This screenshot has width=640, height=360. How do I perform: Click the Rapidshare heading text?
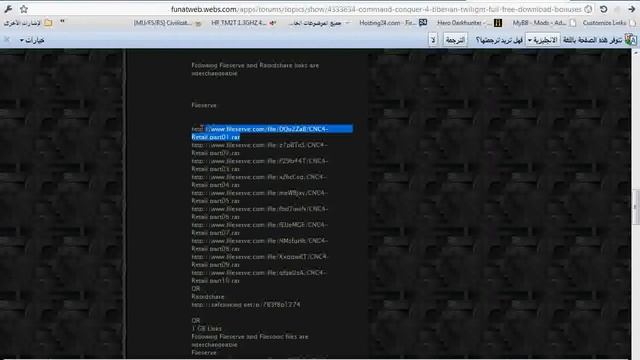[208, 297]
